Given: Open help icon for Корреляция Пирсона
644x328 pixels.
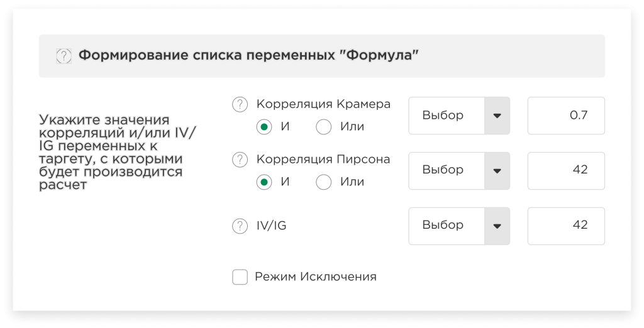Looking at the screenshot, I should tap(240, 160).
